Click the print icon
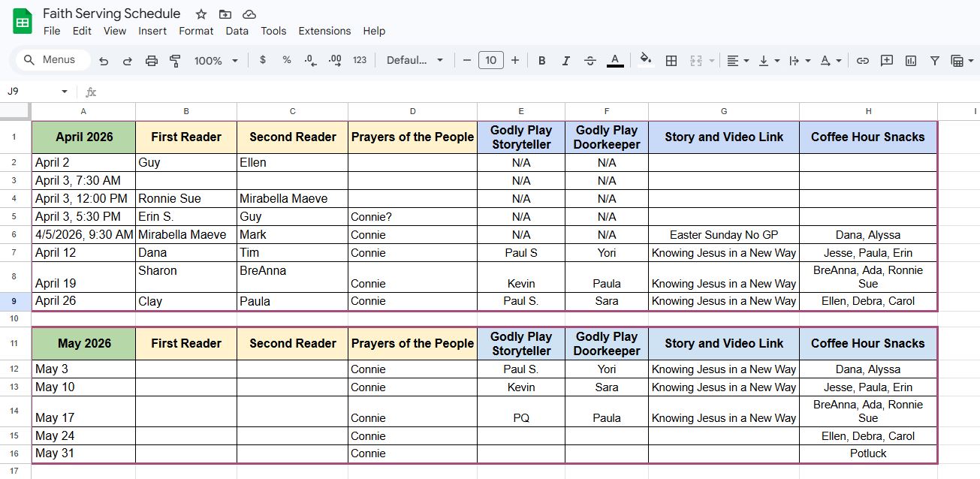The width and height of the screenshot is (980, 479). [x=151, y=61]
